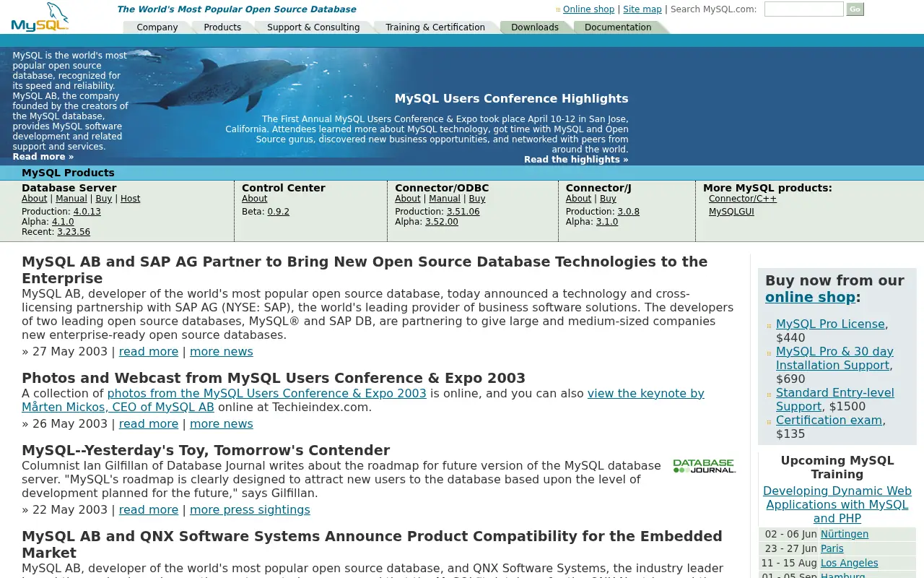Select Connector/J production version 3.0.8
The height and width of the screenshot is (578, 924).
[629, 212]
